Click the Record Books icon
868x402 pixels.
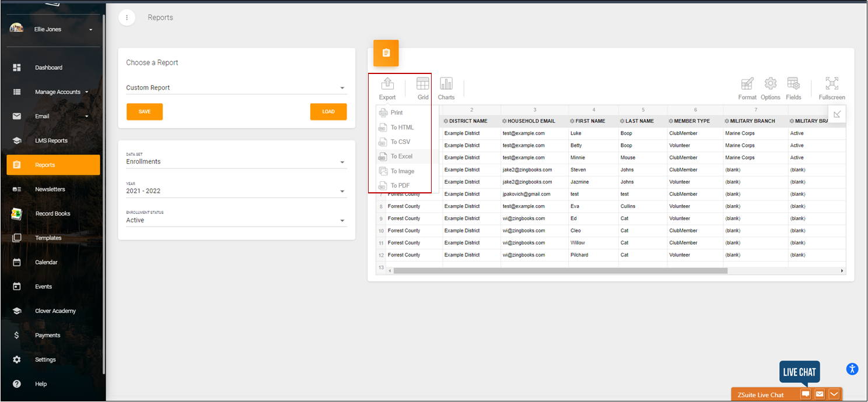click(16, 214)
